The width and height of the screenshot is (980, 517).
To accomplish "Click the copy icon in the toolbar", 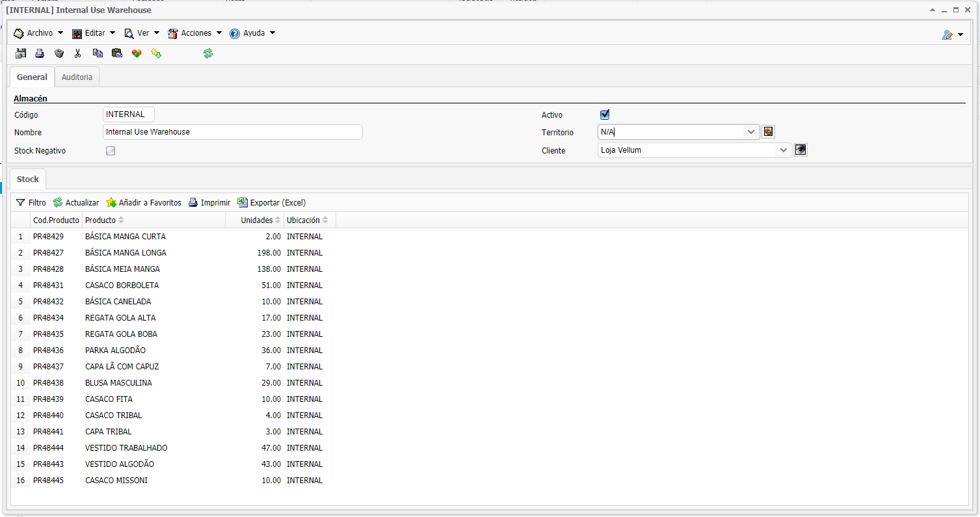I will [98, 53].
